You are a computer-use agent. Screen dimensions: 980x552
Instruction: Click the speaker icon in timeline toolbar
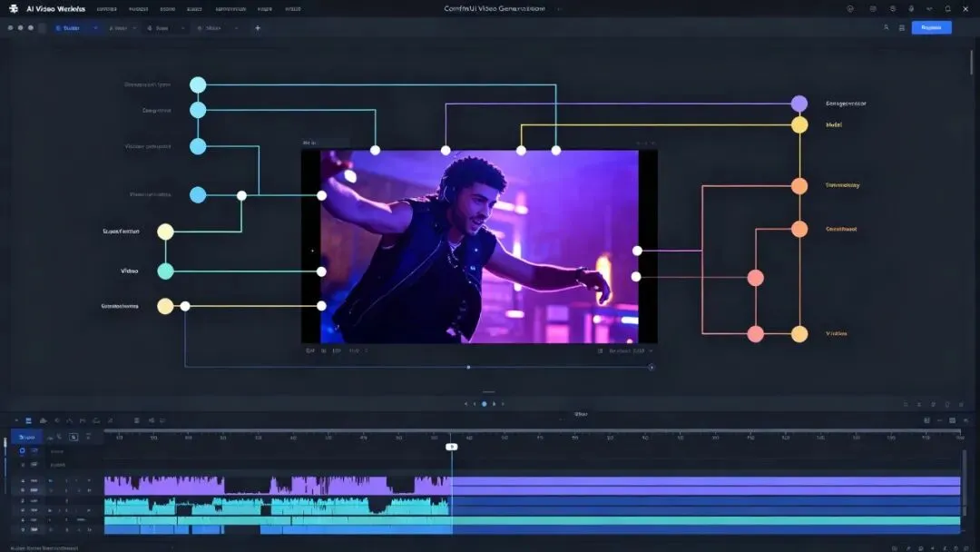[x=152, y=420]
